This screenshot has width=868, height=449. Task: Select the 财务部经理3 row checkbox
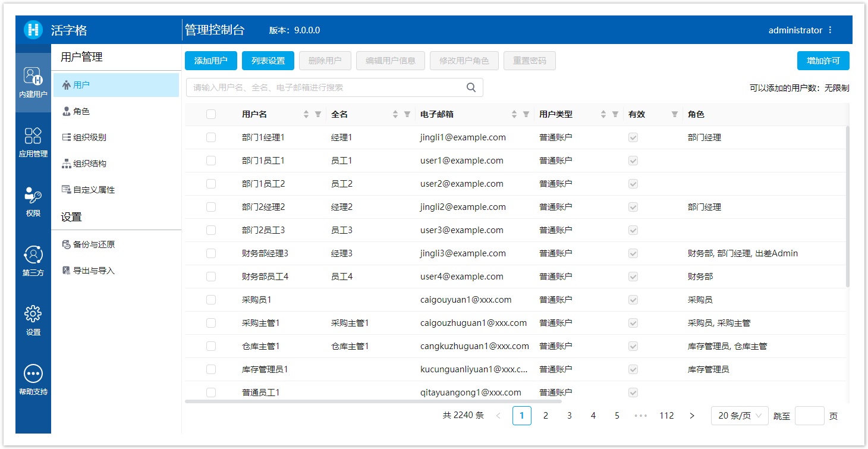pyautogui.click(x=211, y=253)
